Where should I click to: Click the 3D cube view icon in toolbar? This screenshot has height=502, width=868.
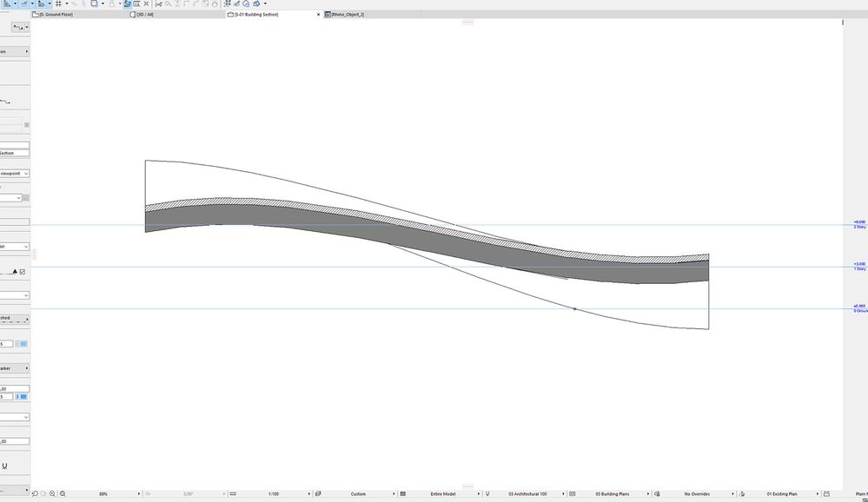[x=256, y=3]
